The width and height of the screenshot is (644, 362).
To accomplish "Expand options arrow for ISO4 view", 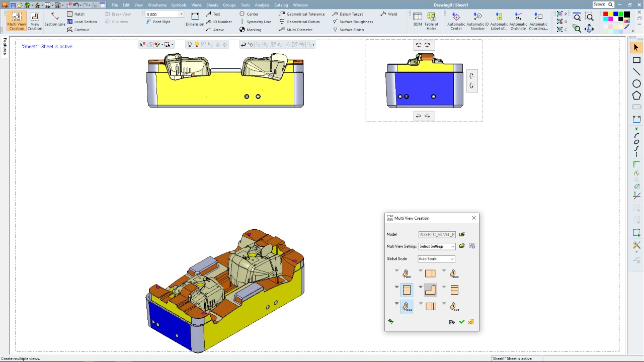I will 444,303.
